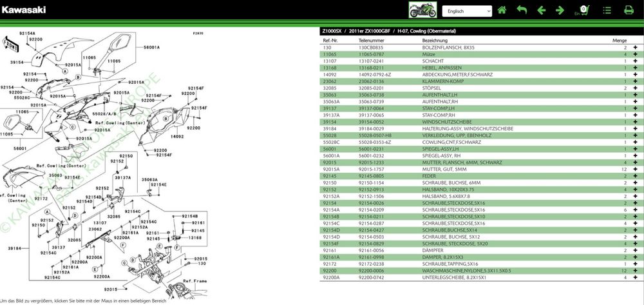Add AUFENTHALT,LH part via plus
The image size is (644, 305).
pyautogui.click(x=636, y=95)
